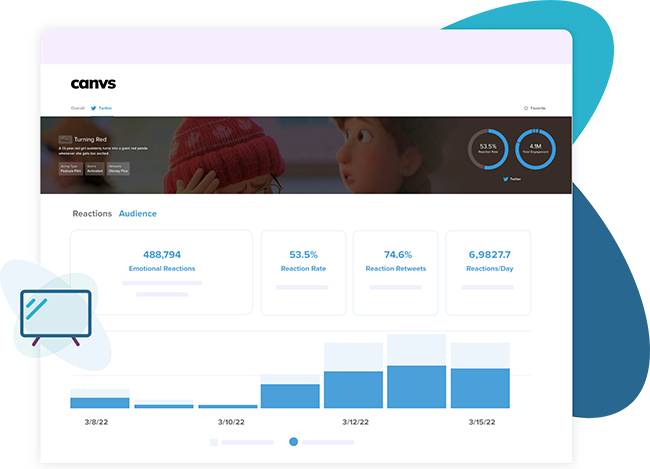The height and width of the screenshot is (469, 650).
Task: Click the light square legend marker
Action: coord(214,442)
